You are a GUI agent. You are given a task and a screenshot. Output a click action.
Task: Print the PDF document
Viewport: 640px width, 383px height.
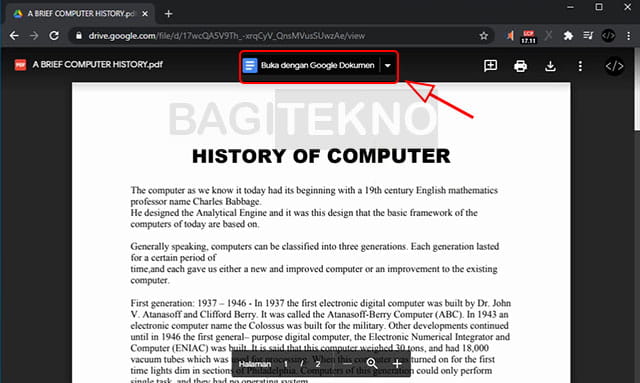click(520, 66)
